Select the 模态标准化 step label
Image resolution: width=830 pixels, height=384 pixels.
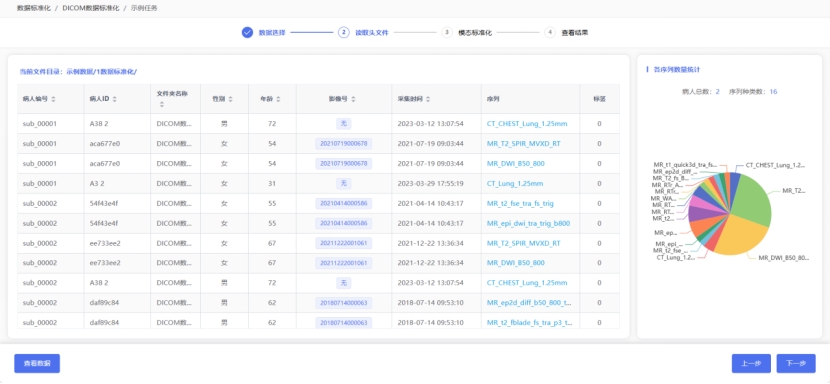coord(475,33)
